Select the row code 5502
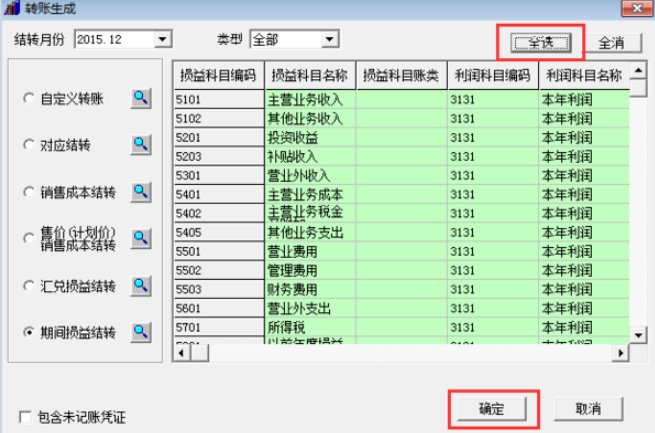Image resolution: width=655 pixels, height=433 pixels. point(219,271)
